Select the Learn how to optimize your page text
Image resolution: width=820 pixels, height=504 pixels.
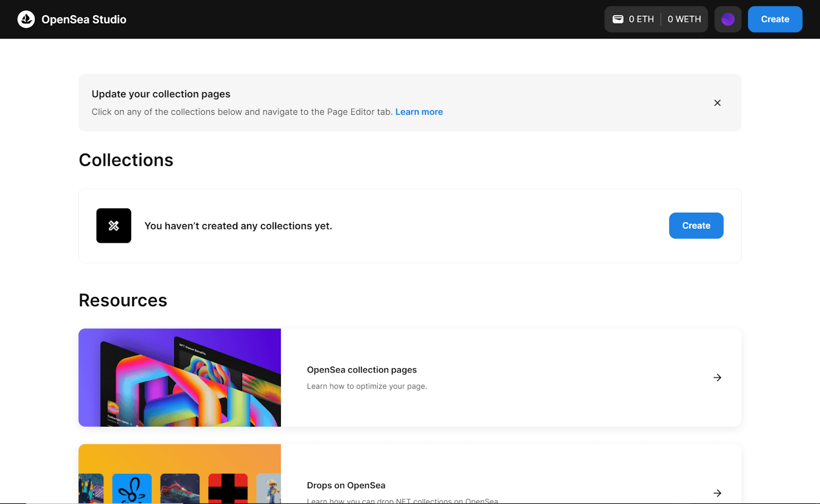366,386
